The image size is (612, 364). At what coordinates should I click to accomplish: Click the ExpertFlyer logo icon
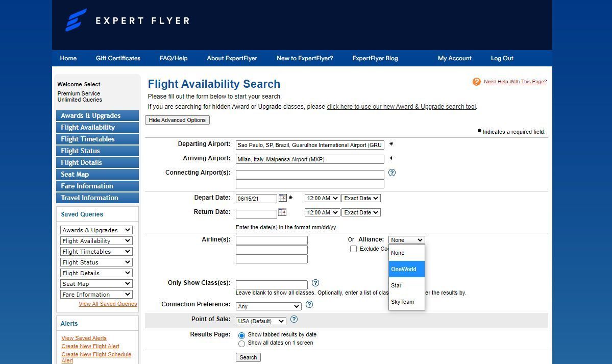76,20
